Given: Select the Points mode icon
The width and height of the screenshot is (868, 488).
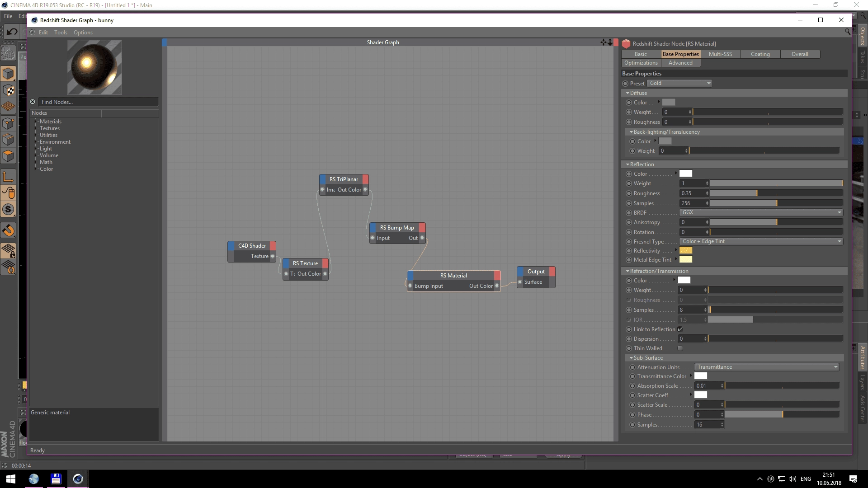Looking at the screenshot, I should click(x=8, y=123).
